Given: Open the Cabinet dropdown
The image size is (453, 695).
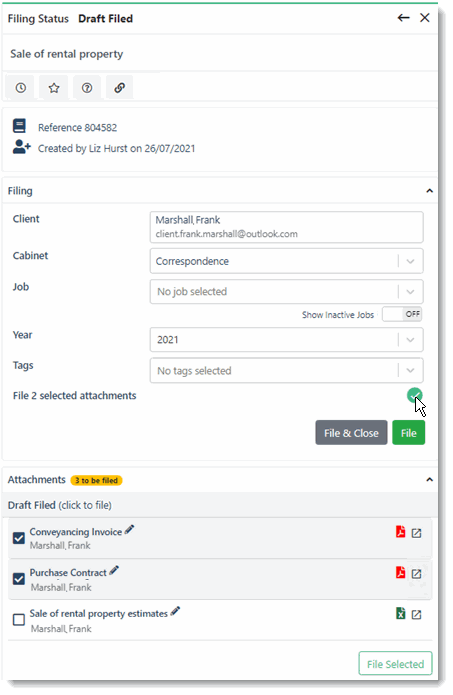Looking at the screenshot, I should tap(286, 261).
